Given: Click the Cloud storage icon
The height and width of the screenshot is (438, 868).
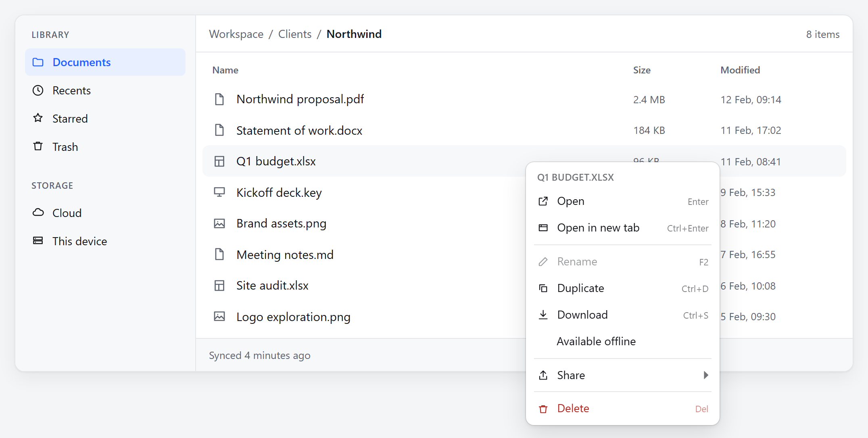Looking at the screenshot, I should (38, 213).
